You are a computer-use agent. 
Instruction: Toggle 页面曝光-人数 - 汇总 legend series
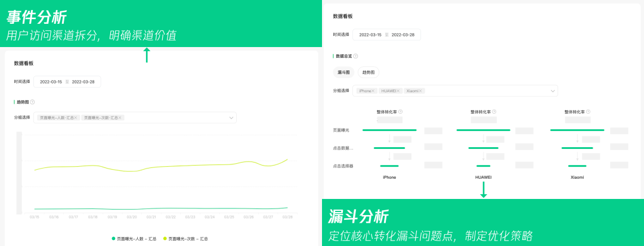134,238
